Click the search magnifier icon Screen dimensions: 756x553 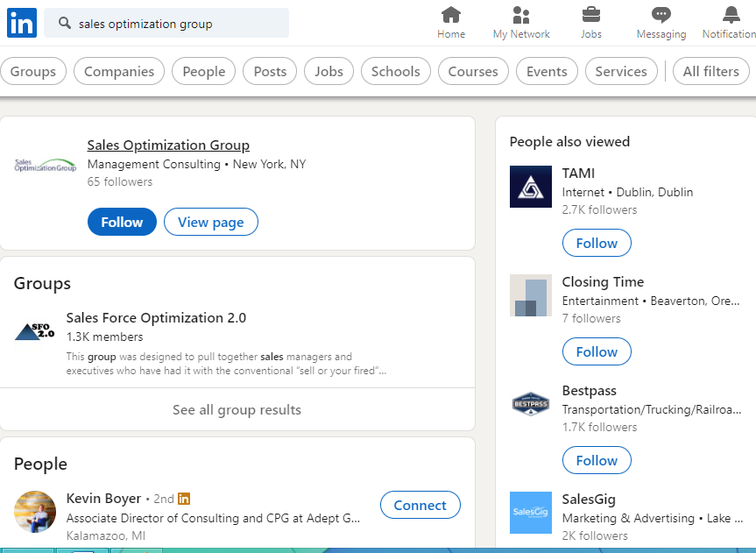(65, 23)
